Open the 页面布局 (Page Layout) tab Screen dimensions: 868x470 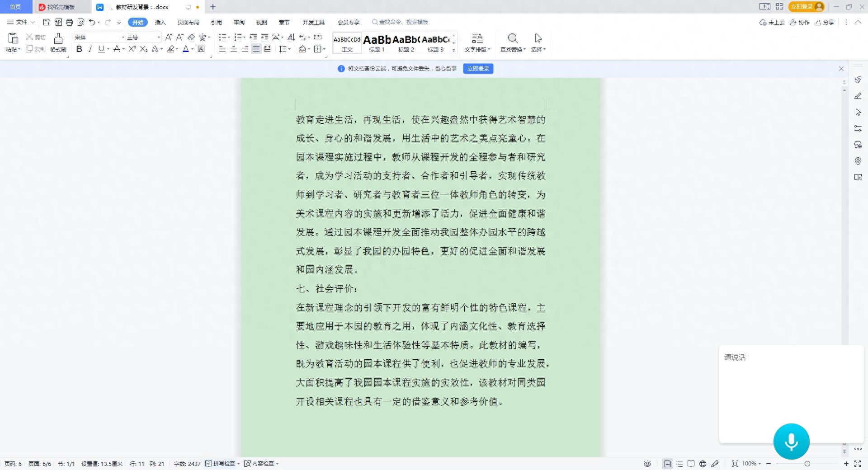188,22
